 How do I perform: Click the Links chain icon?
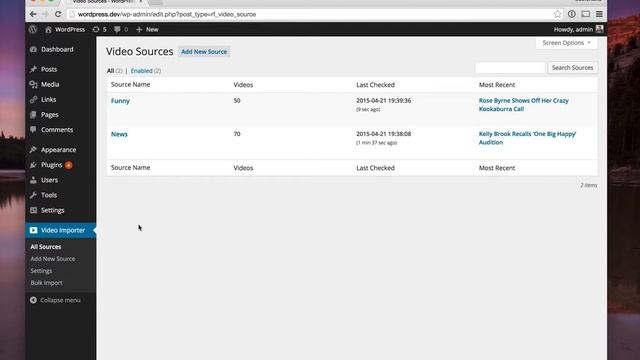[33, 100]
